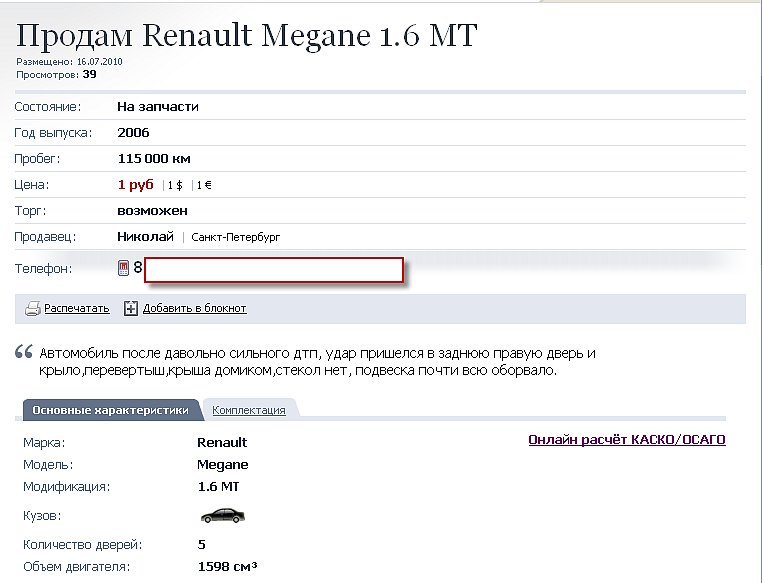Viewport: 762px width, 583px height.
Task: Click the sedan body type icon
Action: coord(223,515)
